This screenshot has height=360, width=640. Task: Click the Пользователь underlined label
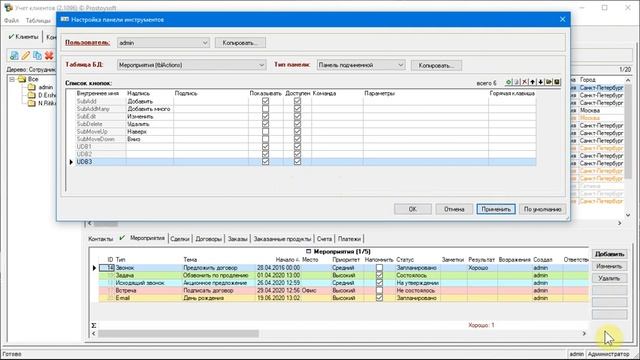pyautogui.click(x=87, y=42)
